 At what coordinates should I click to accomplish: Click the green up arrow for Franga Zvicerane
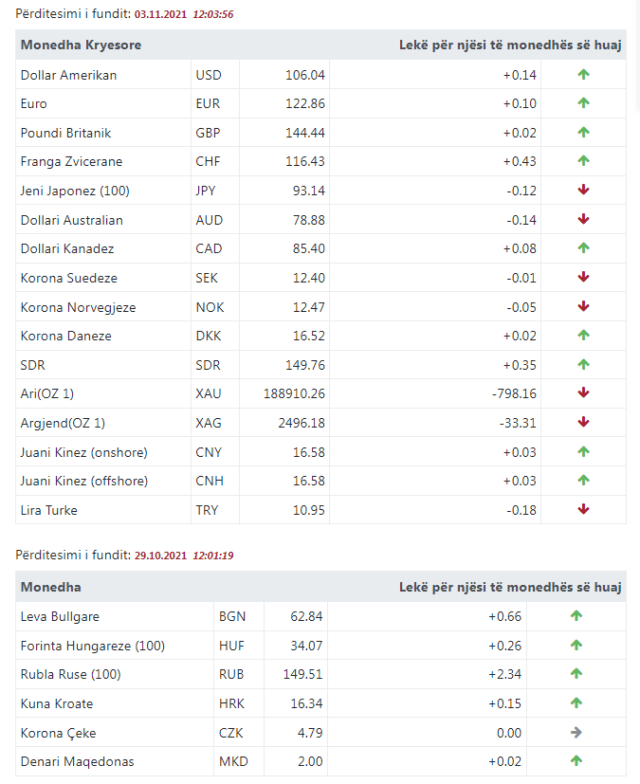[584, 161]
